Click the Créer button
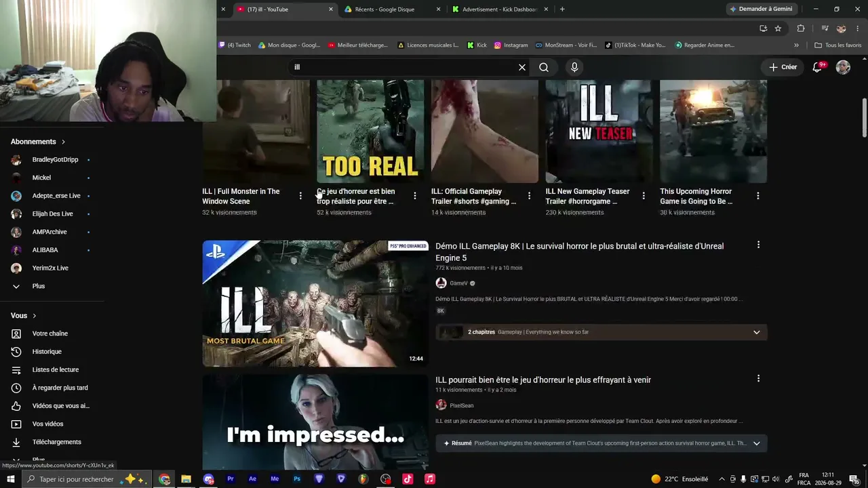This screenshot has height=488, width=868. [783, 67]
